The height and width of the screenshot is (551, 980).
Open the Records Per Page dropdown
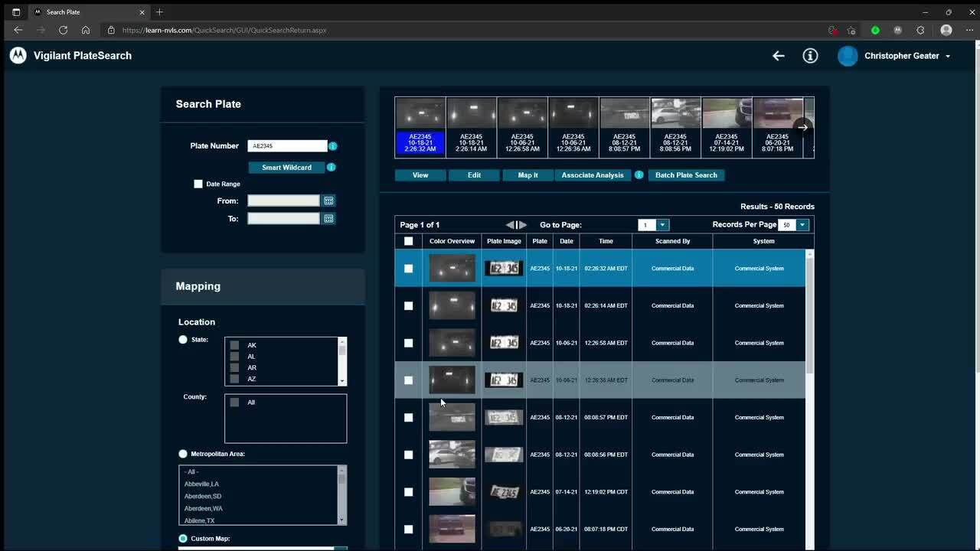(802, 225)
